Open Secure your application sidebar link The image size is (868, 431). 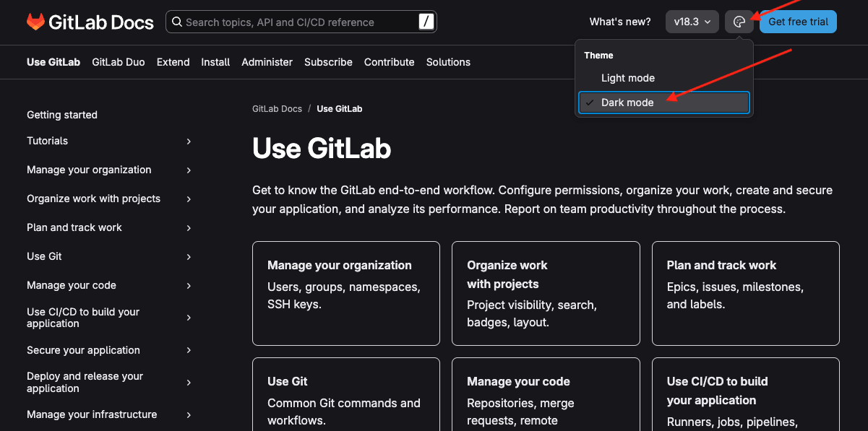pyautogui.click(x=83, y=350)
